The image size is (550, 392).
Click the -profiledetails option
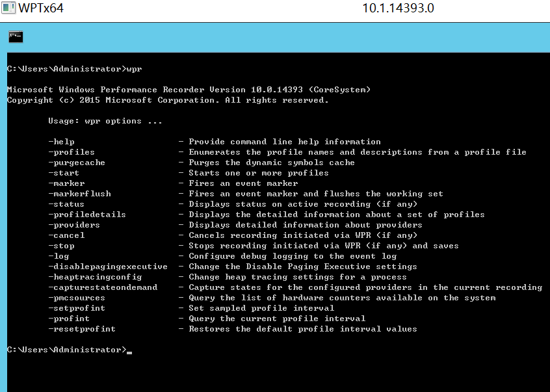[x=87, y=215]
